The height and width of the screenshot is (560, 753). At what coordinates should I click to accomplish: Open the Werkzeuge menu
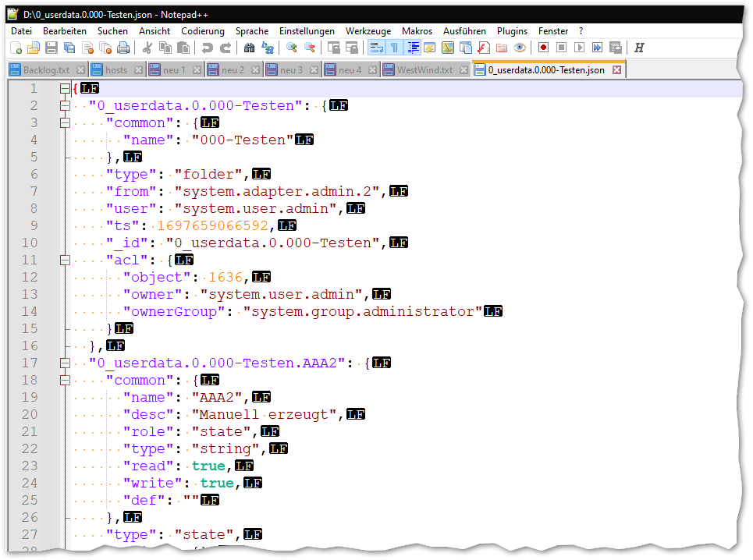pyautogui.click(x=368, y=31)
